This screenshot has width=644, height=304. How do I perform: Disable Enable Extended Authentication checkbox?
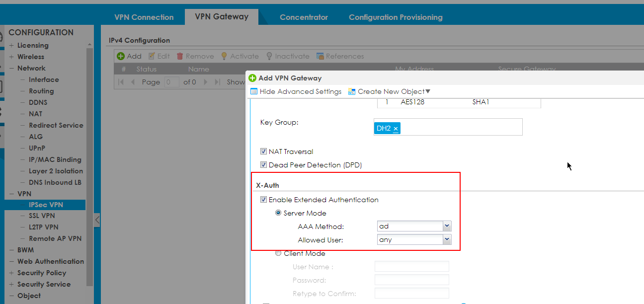point(264,200)
